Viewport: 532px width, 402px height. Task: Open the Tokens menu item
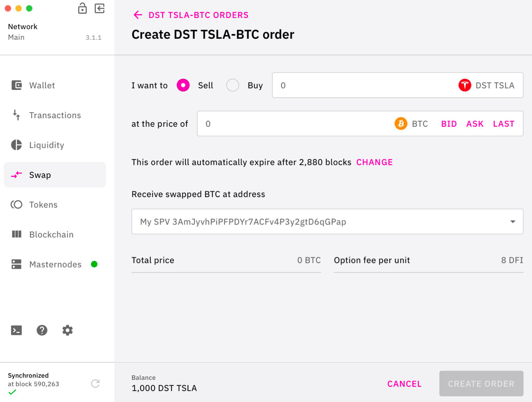coord(55,204)
